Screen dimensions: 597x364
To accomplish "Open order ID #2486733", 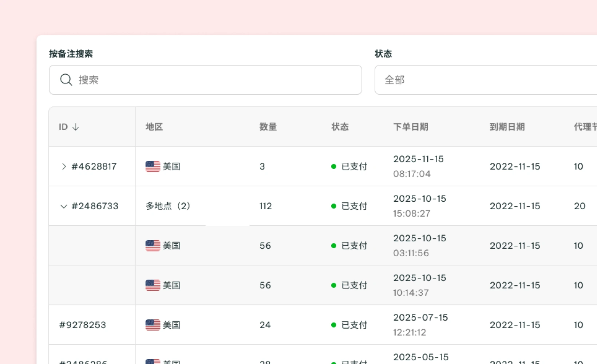I will (95, 206).
